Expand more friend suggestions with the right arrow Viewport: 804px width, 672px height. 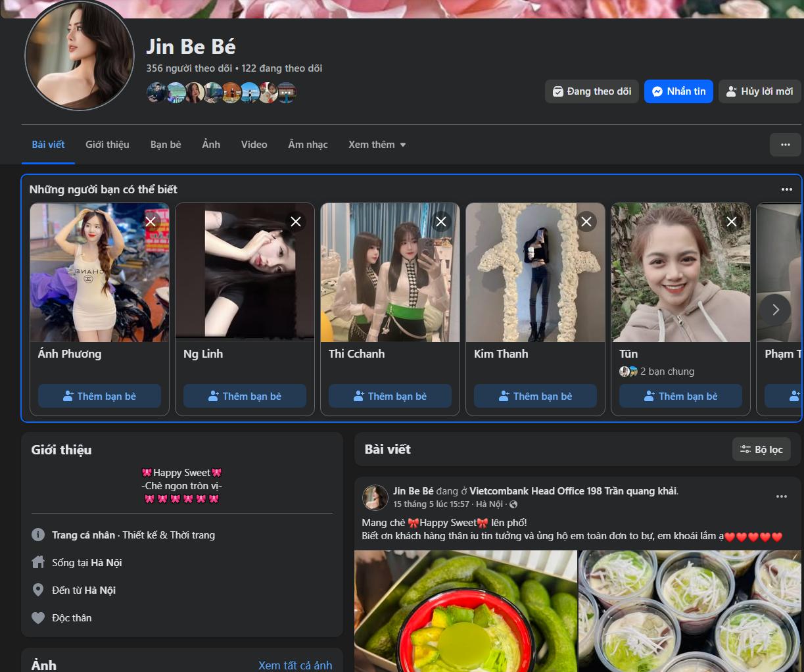[x=775, y=309]
